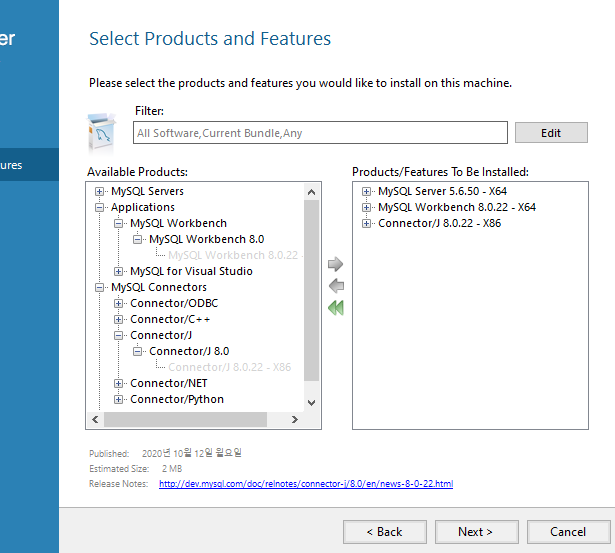615x553 pixels.
Task: Select the Connector/C++ tree item
Action: (170, 320)
